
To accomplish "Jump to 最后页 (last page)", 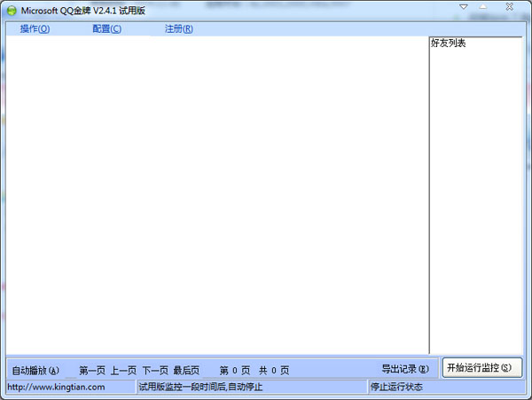I will coord(186,371).
